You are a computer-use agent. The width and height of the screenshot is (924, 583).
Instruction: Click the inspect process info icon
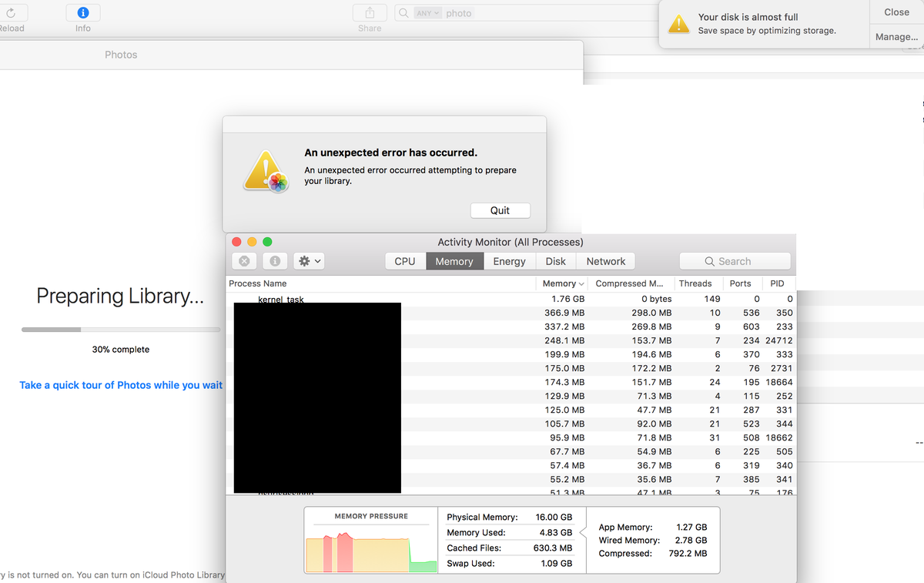point(275,261)
